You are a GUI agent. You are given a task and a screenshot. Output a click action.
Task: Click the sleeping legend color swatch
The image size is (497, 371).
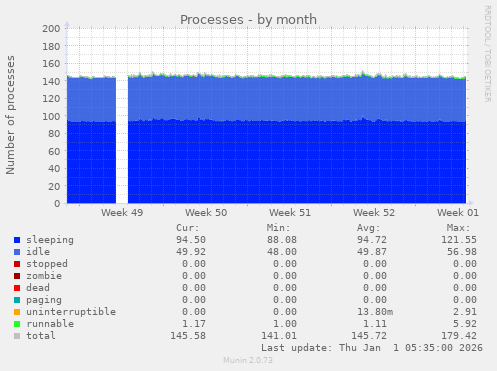tap(17, 240)
